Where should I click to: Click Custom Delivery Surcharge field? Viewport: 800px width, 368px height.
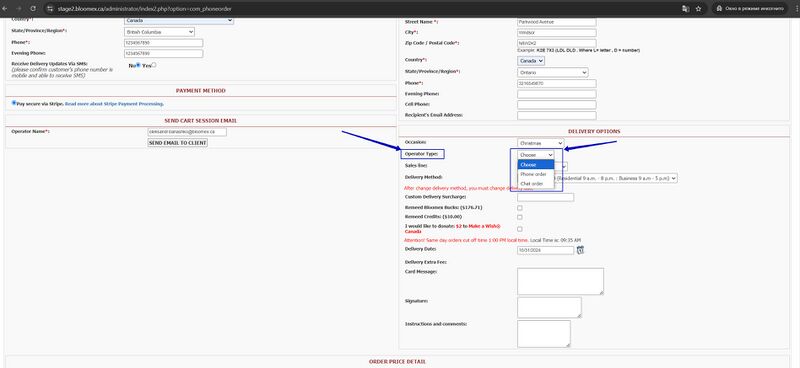coord(545,197)
